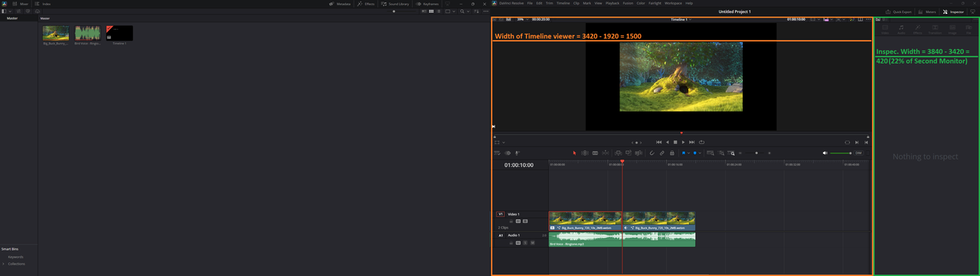This screenshot has height=276, width=980.
Task: Toggle A1 audio track destination
Action: (x=501, y=235)
